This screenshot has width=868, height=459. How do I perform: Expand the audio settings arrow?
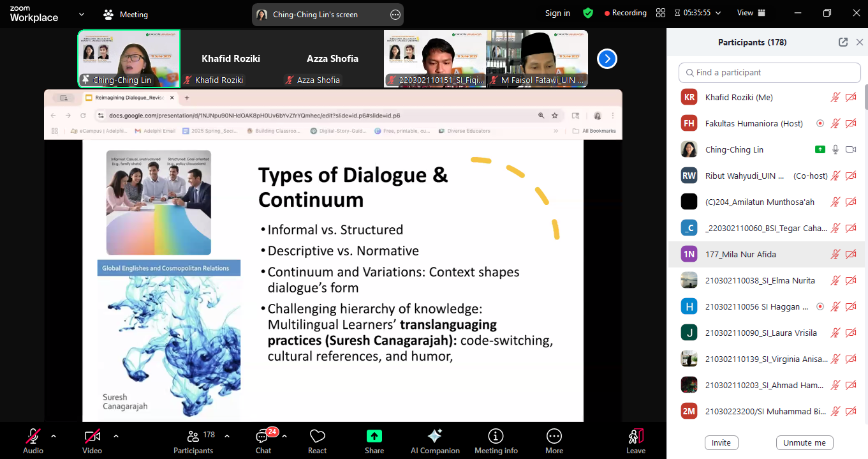coord(54,437)
